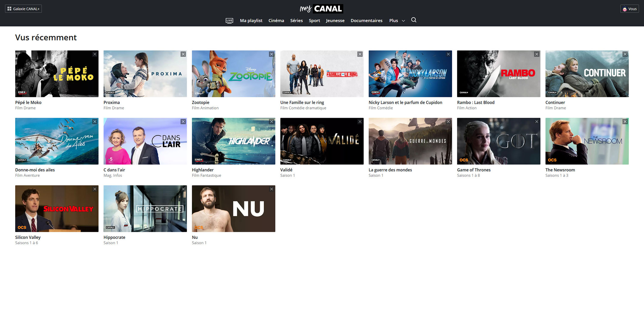Remove Validé from recently watched

point(360,122)
